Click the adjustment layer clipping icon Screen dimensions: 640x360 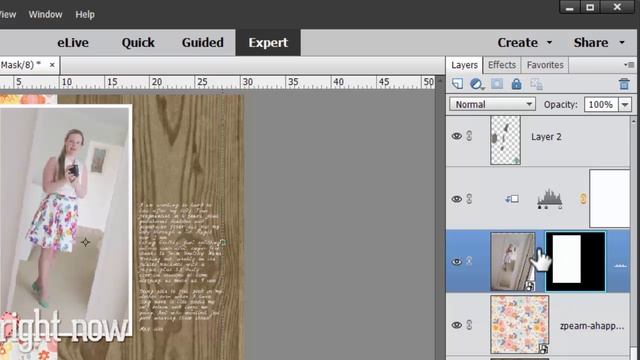coord(512,199)
